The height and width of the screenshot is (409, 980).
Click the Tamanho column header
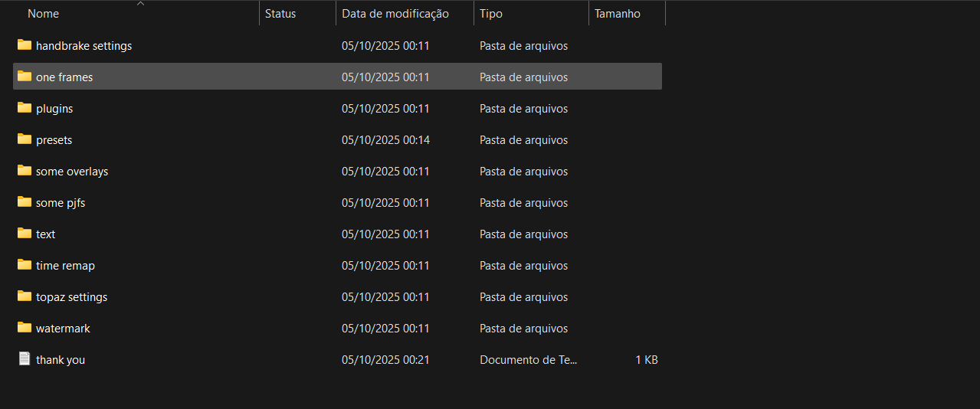pos(617,14)
